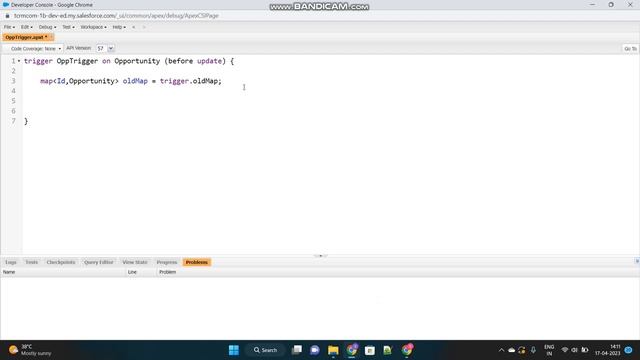
Task: Sort problems by the Line column
Action: point(141,272)
